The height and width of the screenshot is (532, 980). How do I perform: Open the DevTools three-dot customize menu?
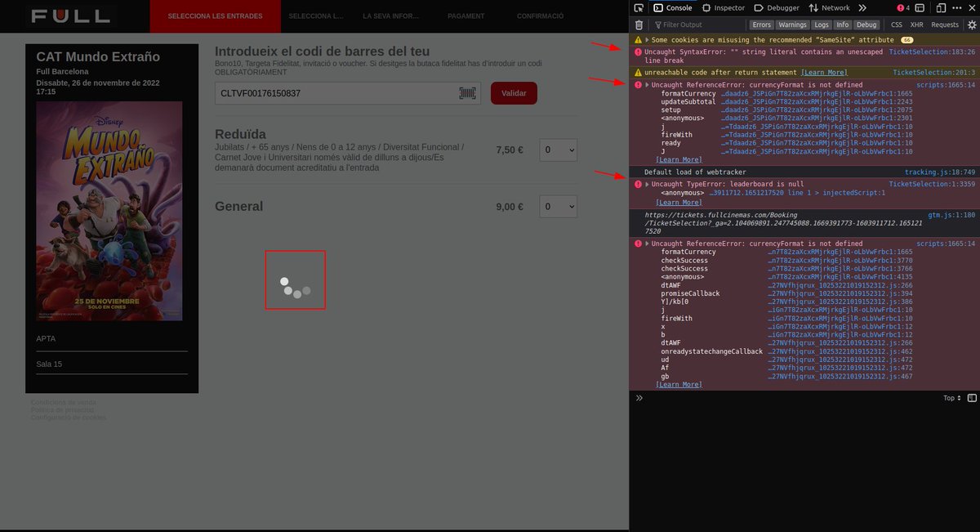[x=956, y=7]
